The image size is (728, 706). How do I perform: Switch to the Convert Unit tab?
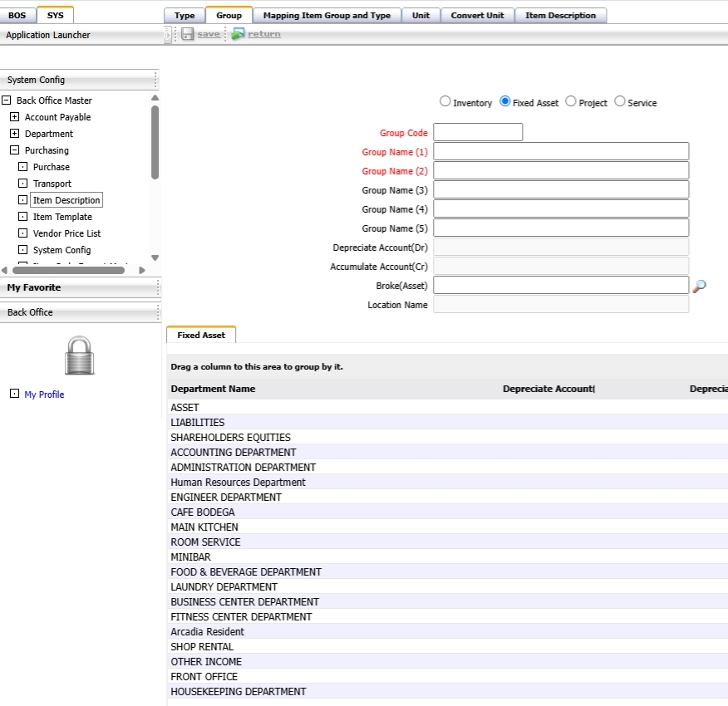point(477,15)
